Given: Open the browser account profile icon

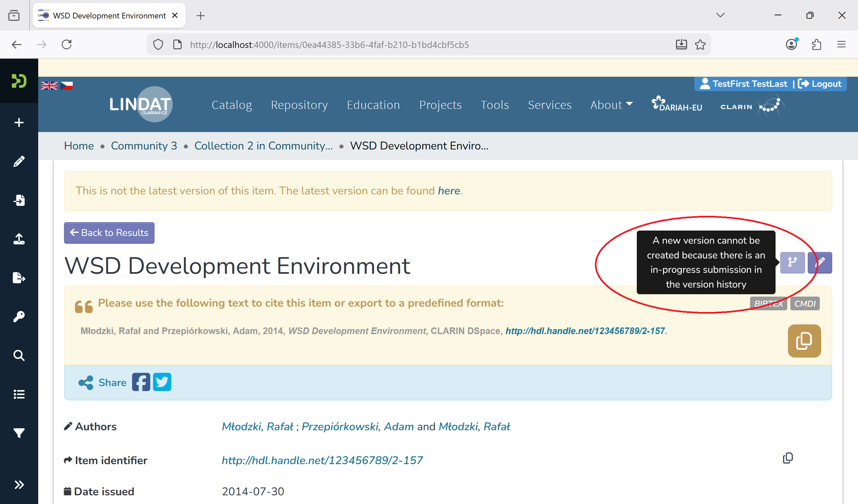Looking at the screenshot, I should [792, 45].
